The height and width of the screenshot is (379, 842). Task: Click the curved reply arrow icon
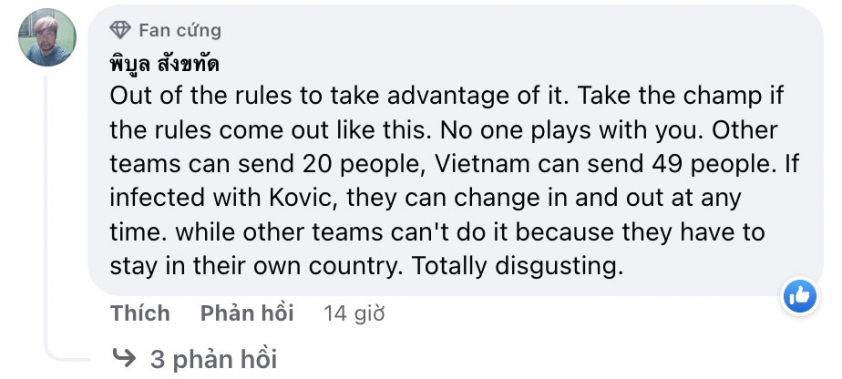click(125, 358)
